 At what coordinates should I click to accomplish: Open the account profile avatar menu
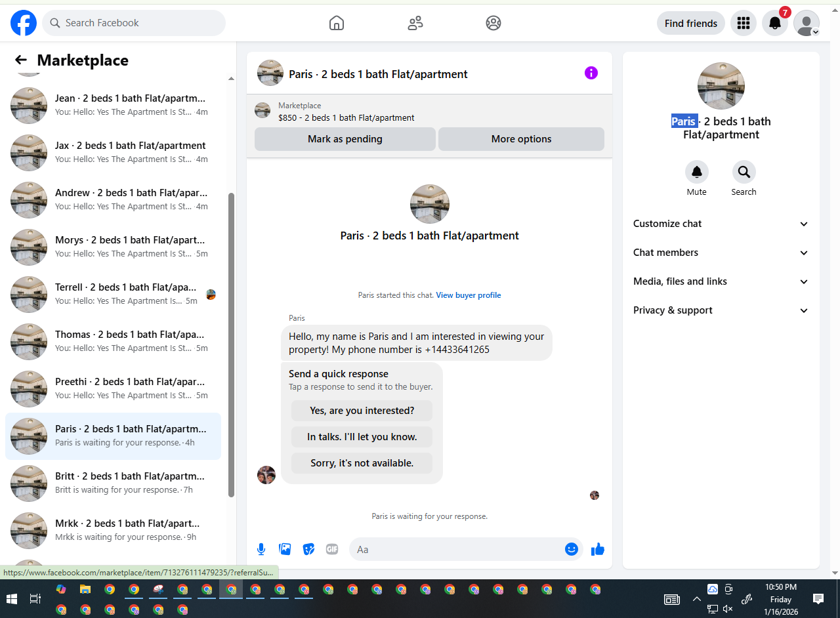coord(807,23)
